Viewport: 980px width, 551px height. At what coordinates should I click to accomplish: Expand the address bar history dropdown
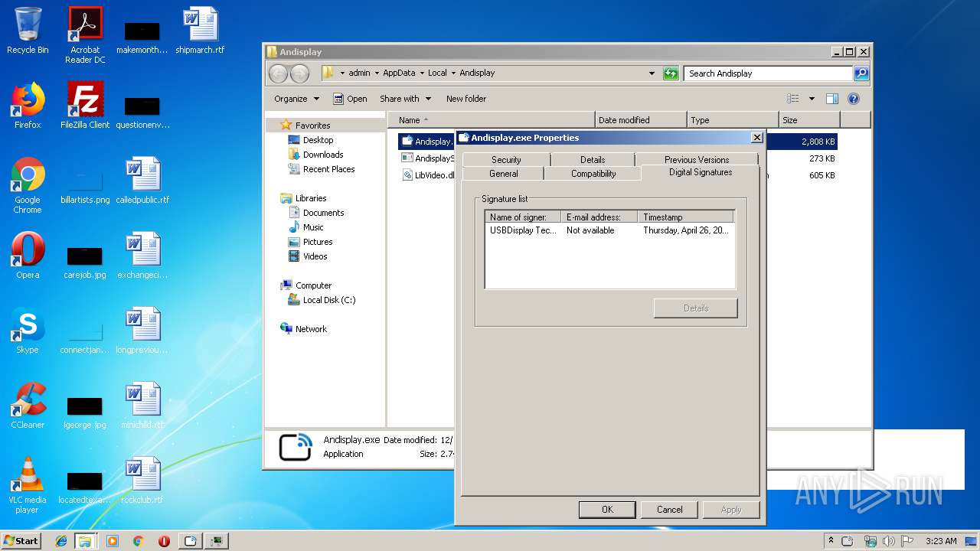coord(652,73)
